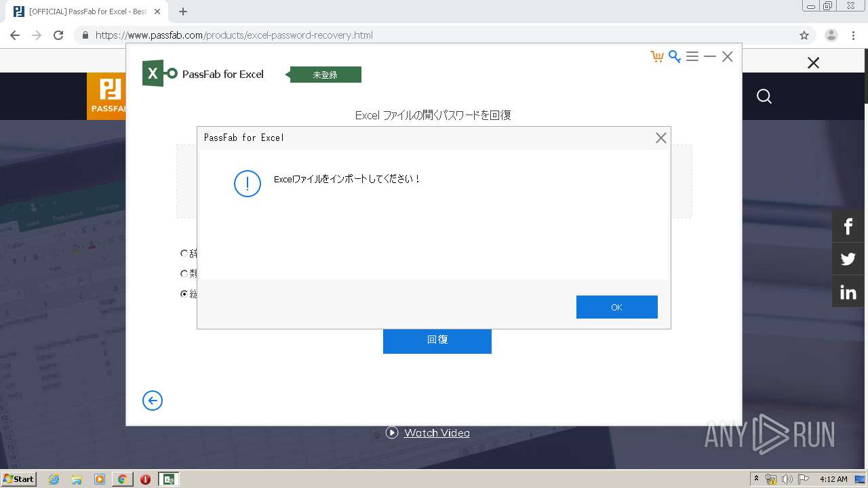Dismiss the website banner with X
This screenshot has height=488, width=868.
click(813, 63)
